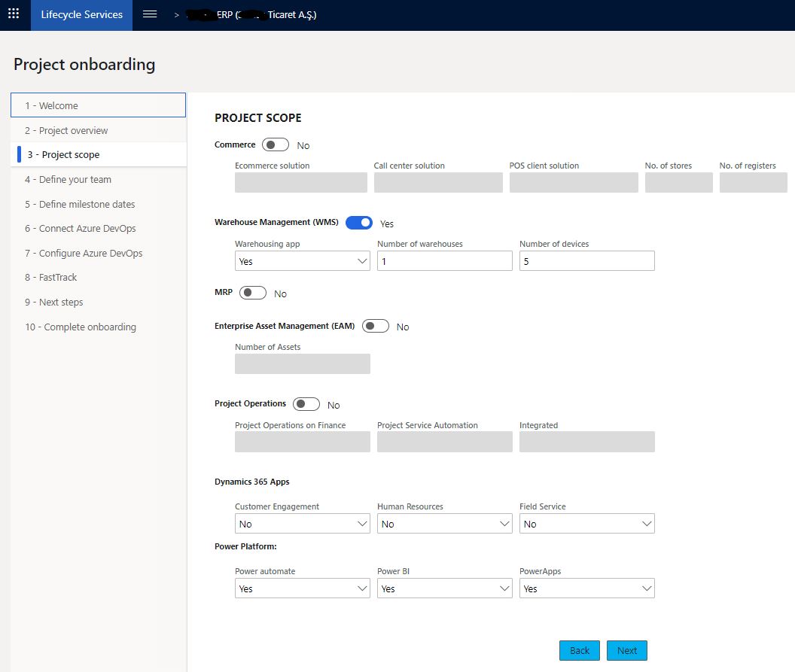The width and height of the screenshot is (795, 672).
Task: Turn off Warehouse Management (WMS) toggle
Action: tap(359, 223)
